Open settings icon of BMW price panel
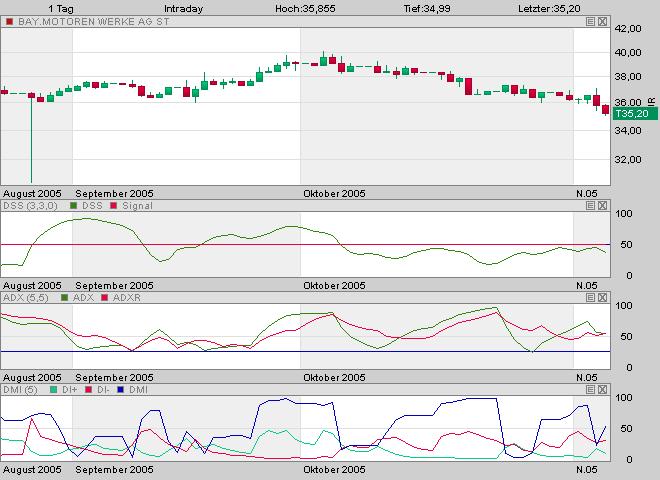Viewport: 660px width, 480px height. (x=591, y=21)
